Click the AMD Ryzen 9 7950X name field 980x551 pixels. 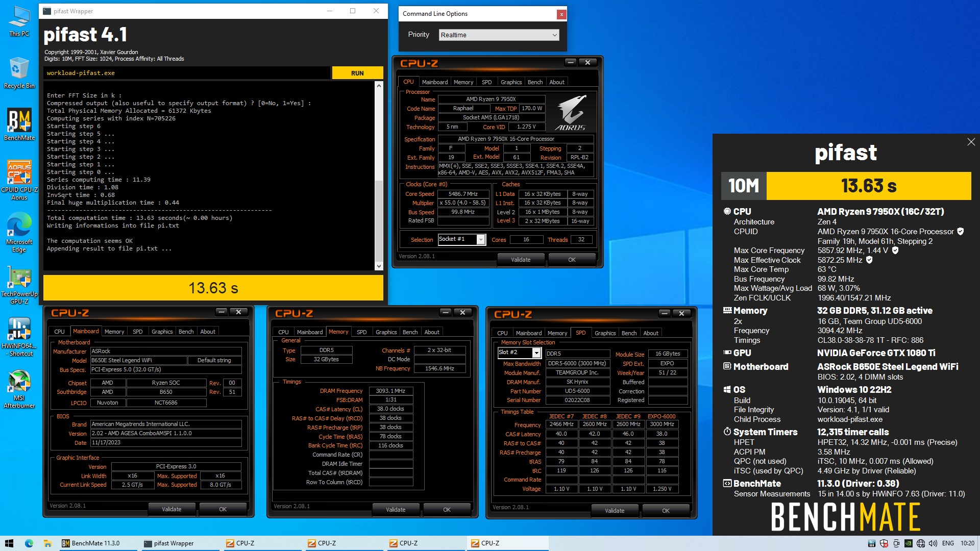coord(491,99)
